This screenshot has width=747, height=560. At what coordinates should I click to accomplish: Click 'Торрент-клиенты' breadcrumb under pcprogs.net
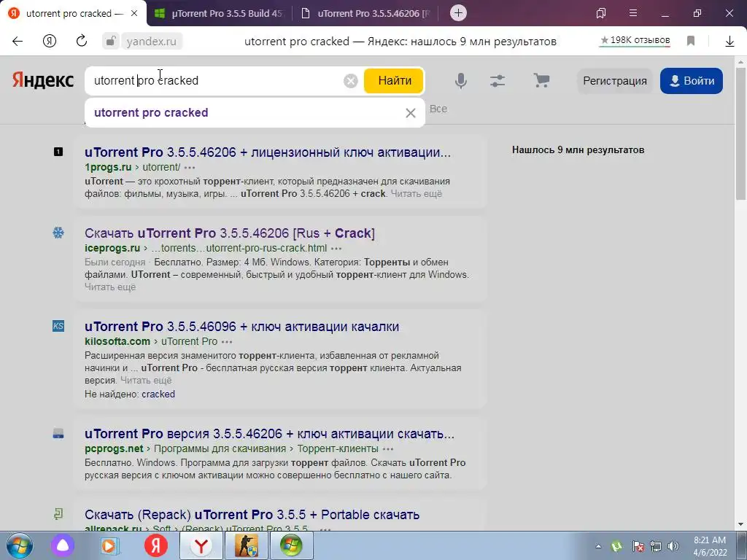(338, 448)
